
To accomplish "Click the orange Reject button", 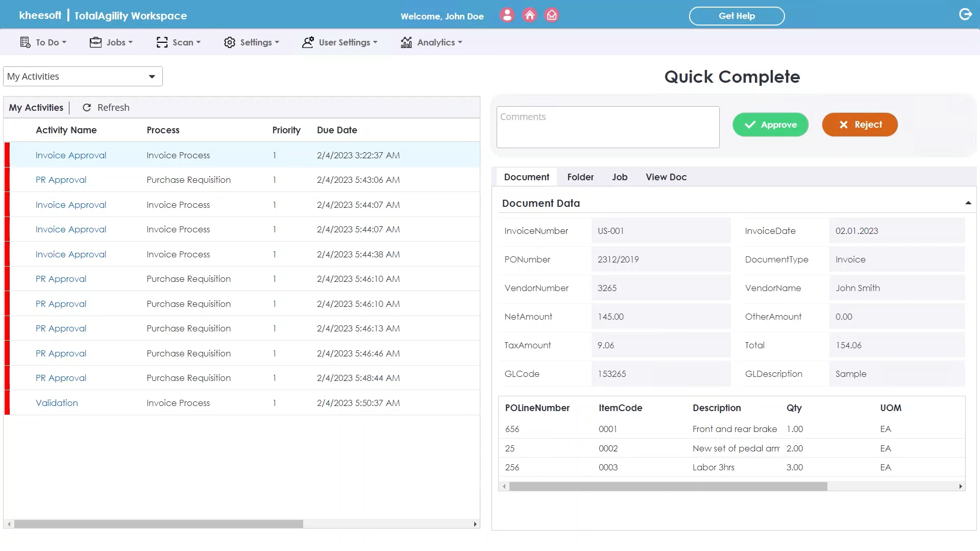I will coord(860,125).
